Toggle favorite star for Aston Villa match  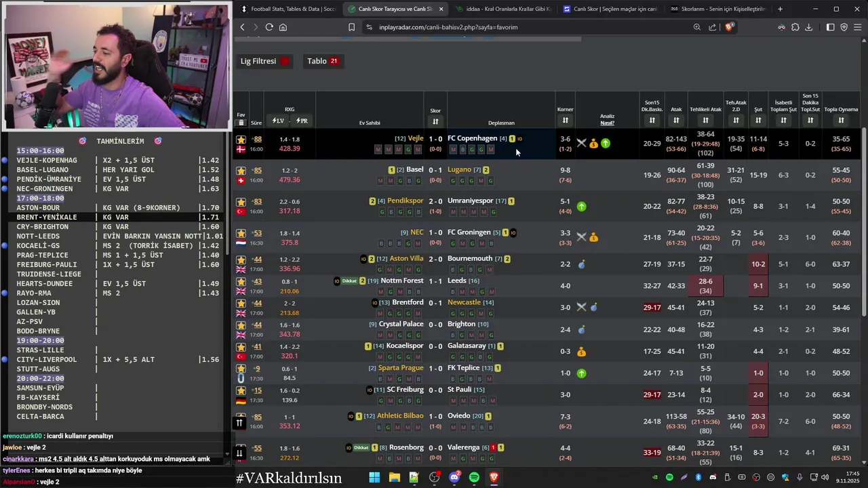(241, 260)
